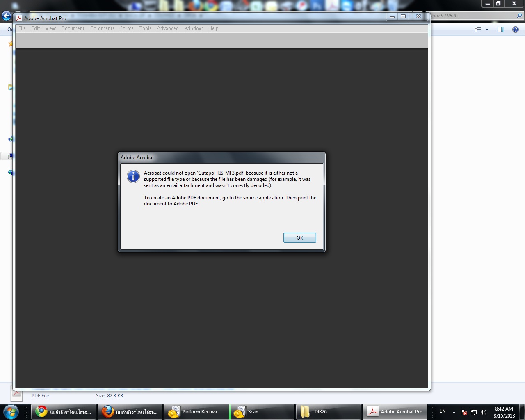Toggle the Explorer preview pane
The image size is (525, 420).
501,30
